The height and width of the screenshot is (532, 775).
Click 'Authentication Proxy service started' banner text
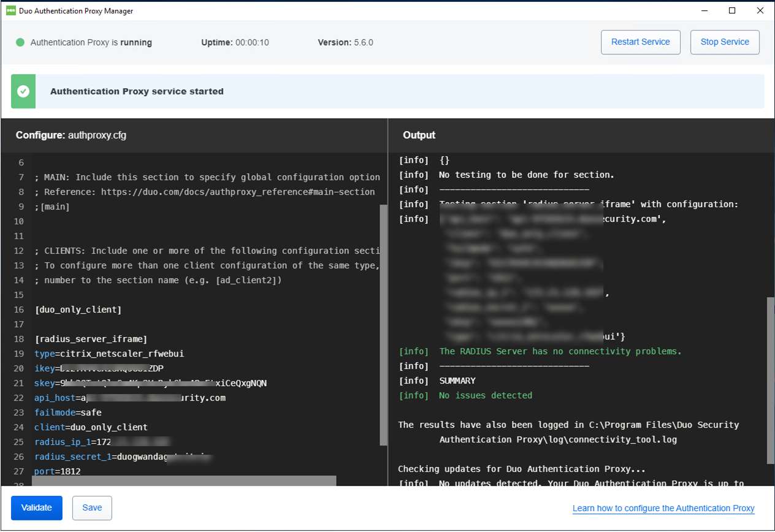[137, 91]
